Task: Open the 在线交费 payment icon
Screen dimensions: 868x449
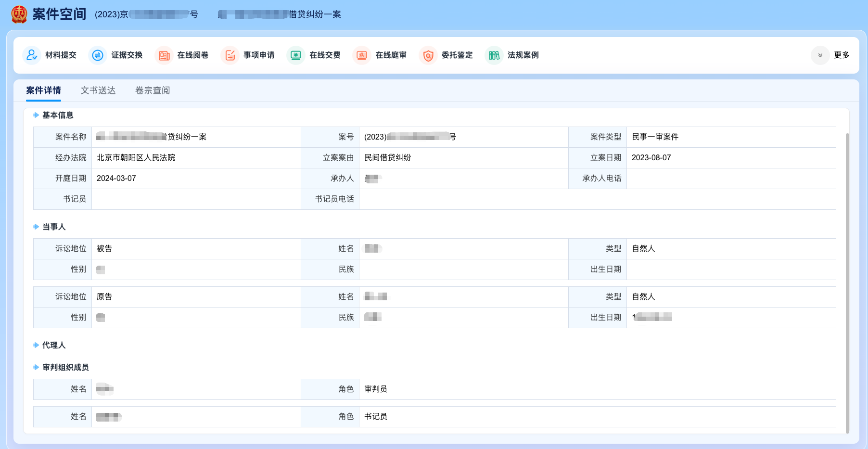Action: point(296,55)
